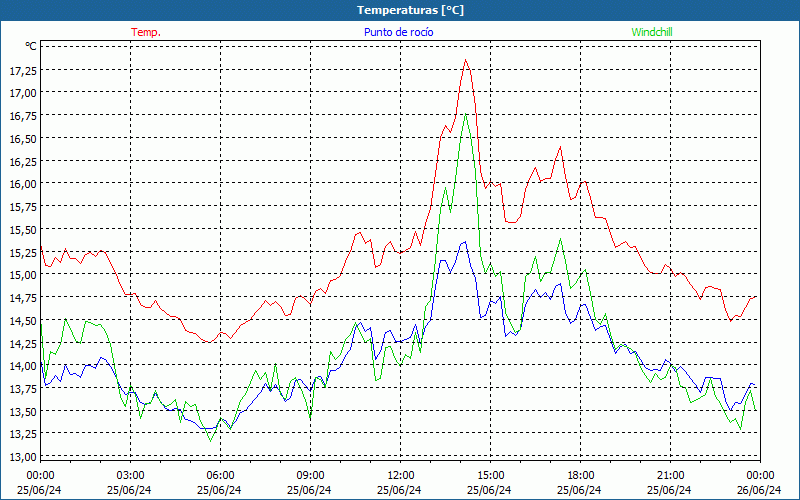800x500 pixels.
Task: Click the 25/06/24 date under 21:00
Action: 669,490
